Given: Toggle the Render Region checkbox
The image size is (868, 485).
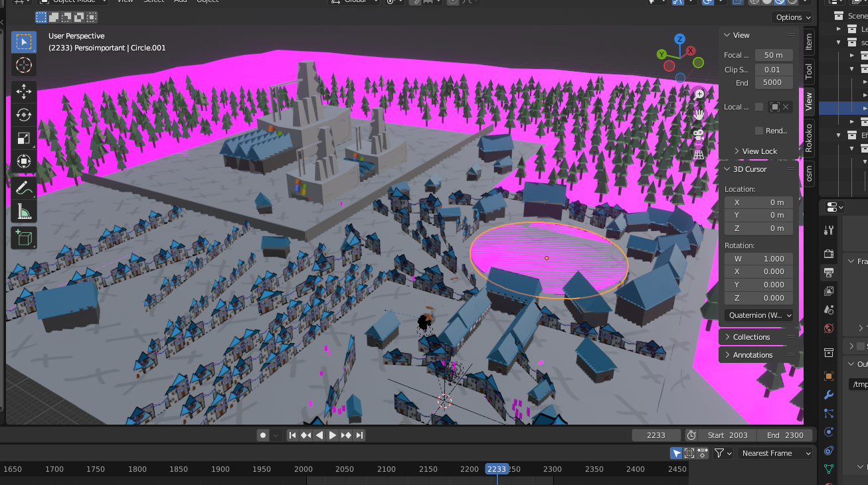Looking at the screenshot, I should point(759,131).
